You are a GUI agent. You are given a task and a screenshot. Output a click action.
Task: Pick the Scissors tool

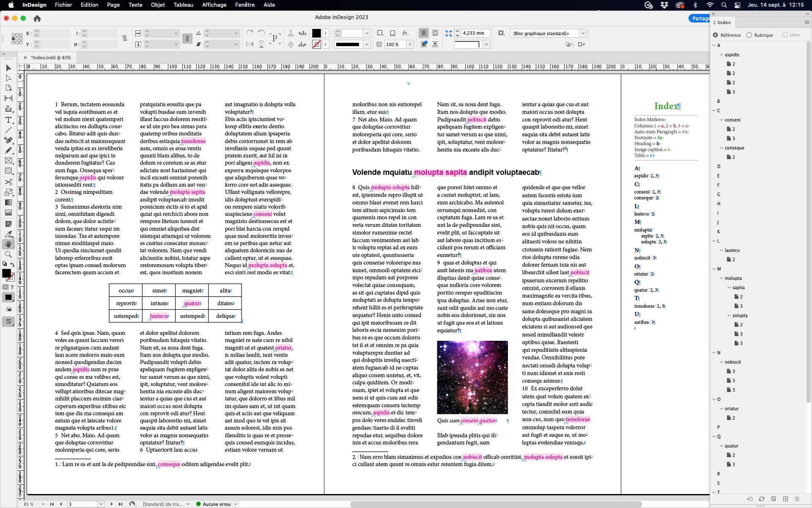click(x=8, y=182)
